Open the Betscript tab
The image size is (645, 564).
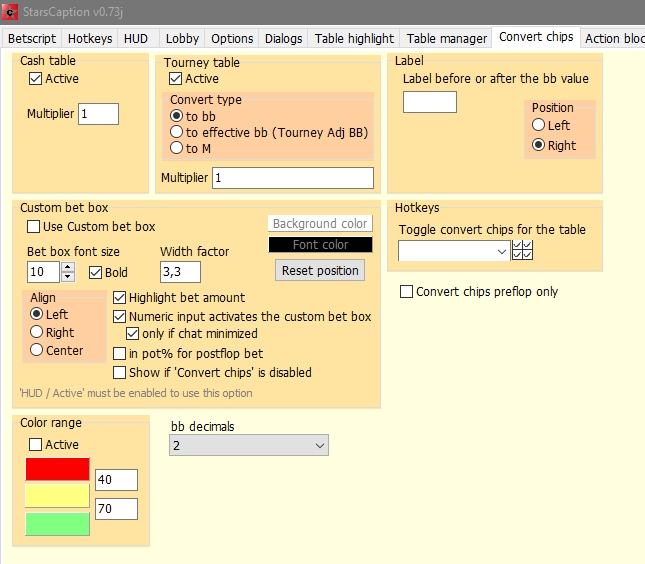tap(32, 38)
